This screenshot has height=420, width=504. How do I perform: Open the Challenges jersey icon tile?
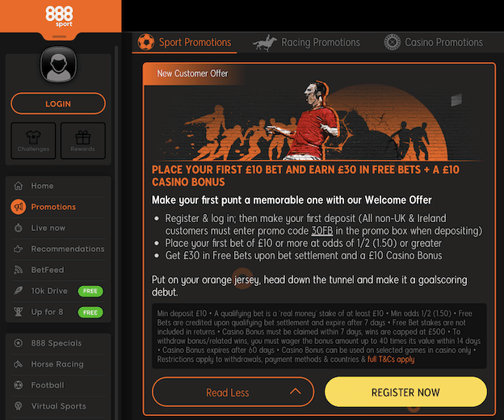pos(33,141)
